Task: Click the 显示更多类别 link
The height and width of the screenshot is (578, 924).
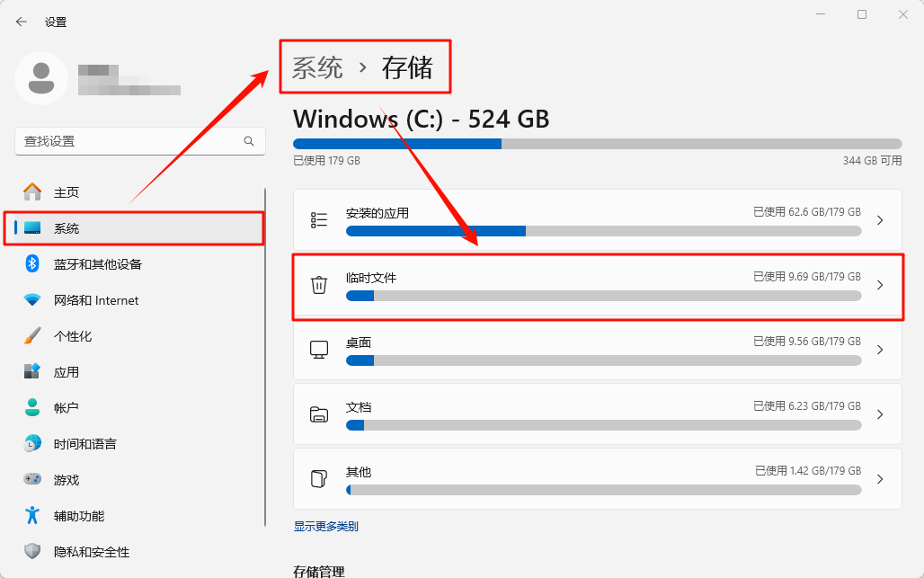Action: point(326,527)
